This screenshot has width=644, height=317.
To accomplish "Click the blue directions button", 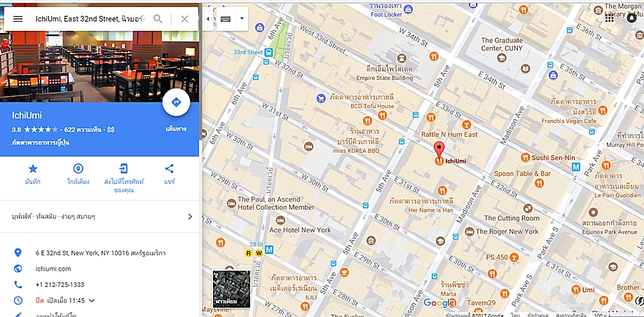I will coord(176,102).
